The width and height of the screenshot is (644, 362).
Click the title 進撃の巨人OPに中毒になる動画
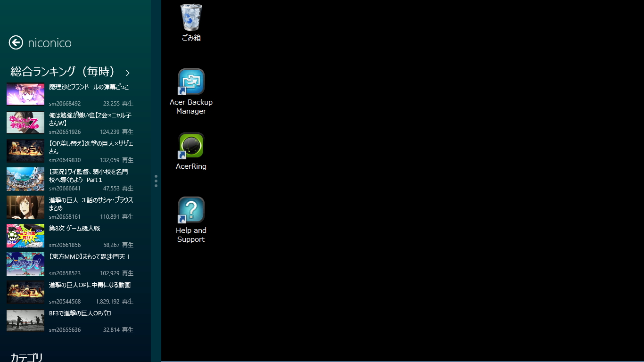(90, 285)
